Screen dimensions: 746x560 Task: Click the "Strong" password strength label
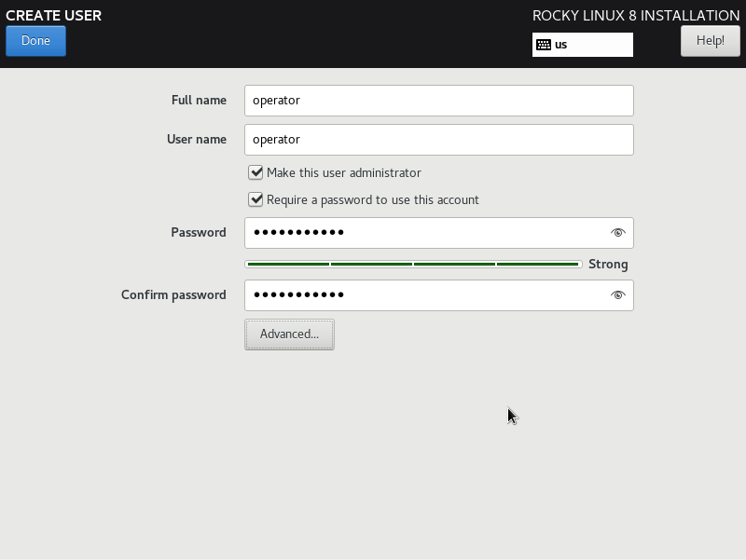608,265
